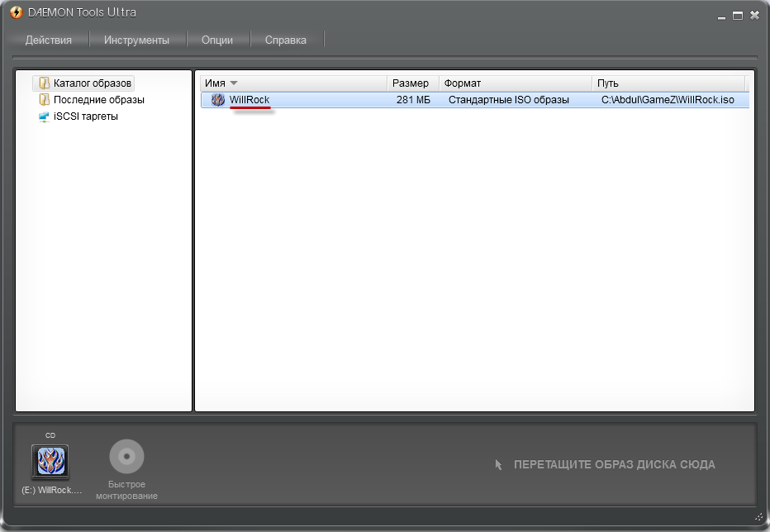Image resolution: width=770 pixels, height=532 pixels.
Task: Open the Инструменты menu
Action: click(x=136, y=40)
